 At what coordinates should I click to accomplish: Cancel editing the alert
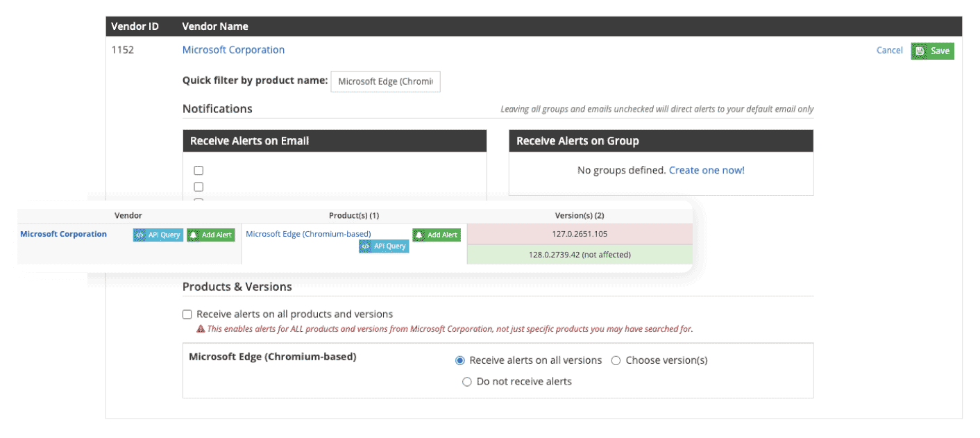pyautogui.click(x=890, y=50)
